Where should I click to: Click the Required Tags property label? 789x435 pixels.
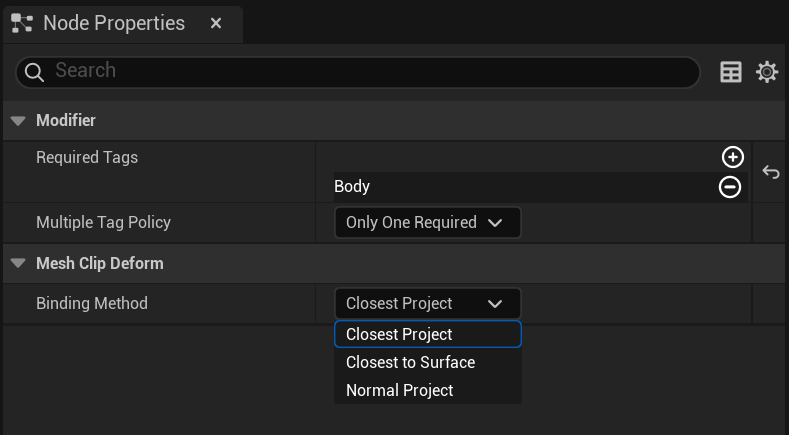(87, 158)
